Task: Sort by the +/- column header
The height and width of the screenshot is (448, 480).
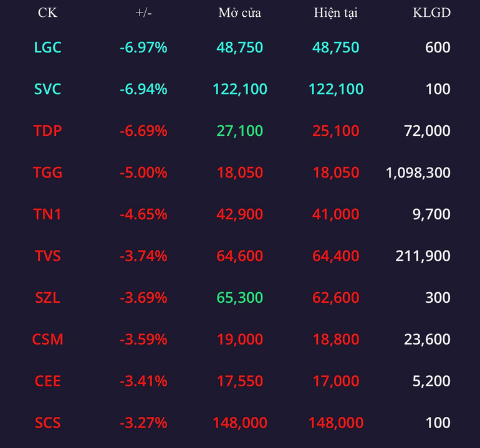Action: coord(143,13)
